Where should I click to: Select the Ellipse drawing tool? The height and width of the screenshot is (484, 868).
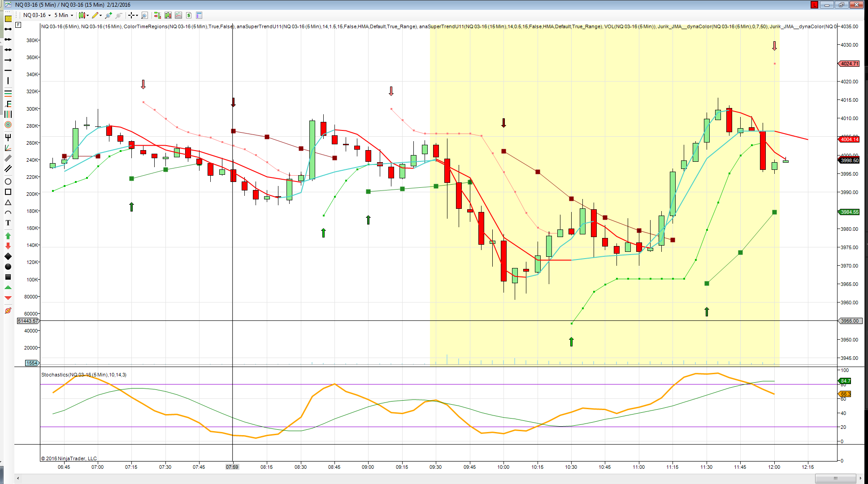click(x=8, y=181)
